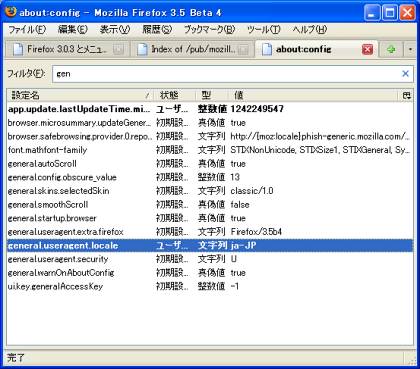The height and width of the screenshot is (369, 420).
Task: Sort by the 状態 column header
Action: pyautogui.click(x=175, y=95)
